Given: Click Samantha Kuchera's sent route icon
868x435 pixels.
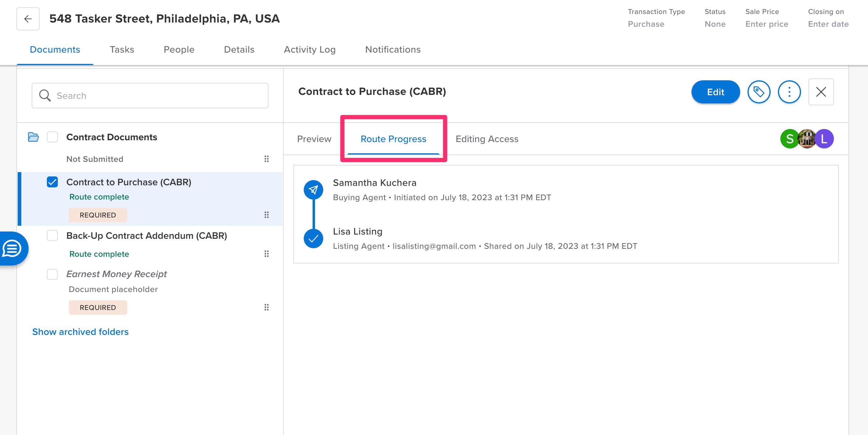Looking at the screenshot, I should coord(313,190).
